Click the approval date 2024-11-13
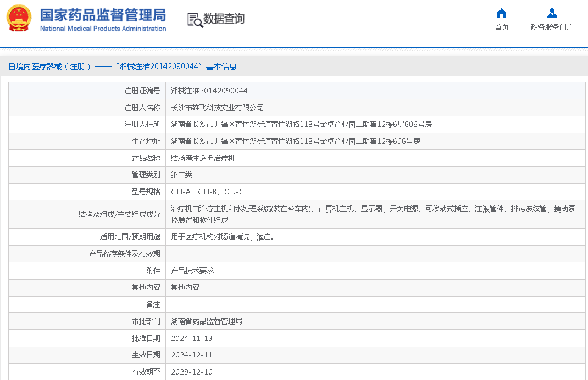The width and height of the screenshot is (588, 380). (192, 338)
